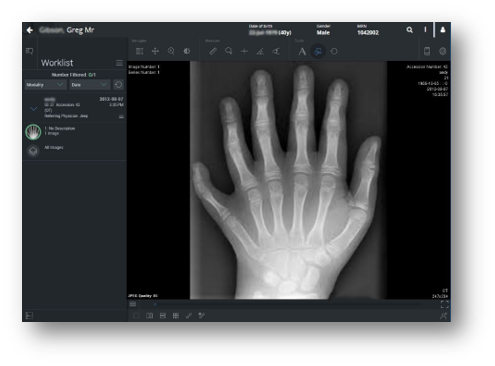Image resolution: width=495 pixels, height=366 pixels.
Task: Reset worklist filters with refresh button
Action: click(118, 85)
